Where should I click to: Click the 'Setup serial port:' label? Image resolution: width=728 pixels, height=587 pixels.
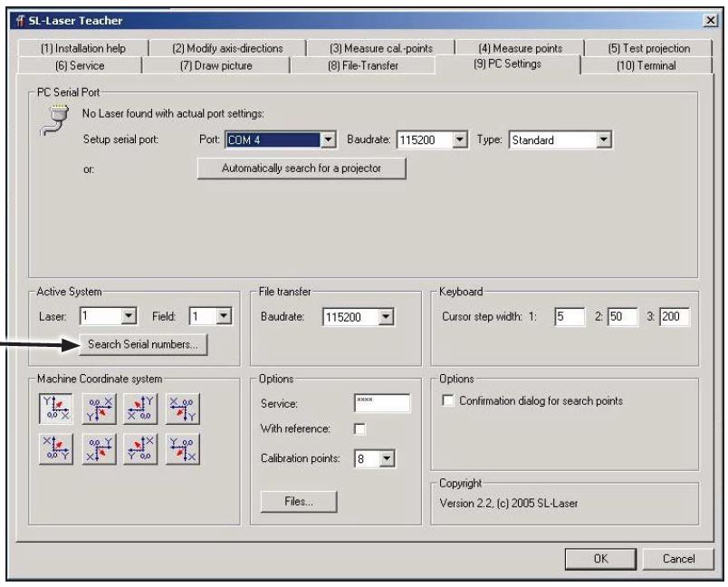tap(120, 140)
